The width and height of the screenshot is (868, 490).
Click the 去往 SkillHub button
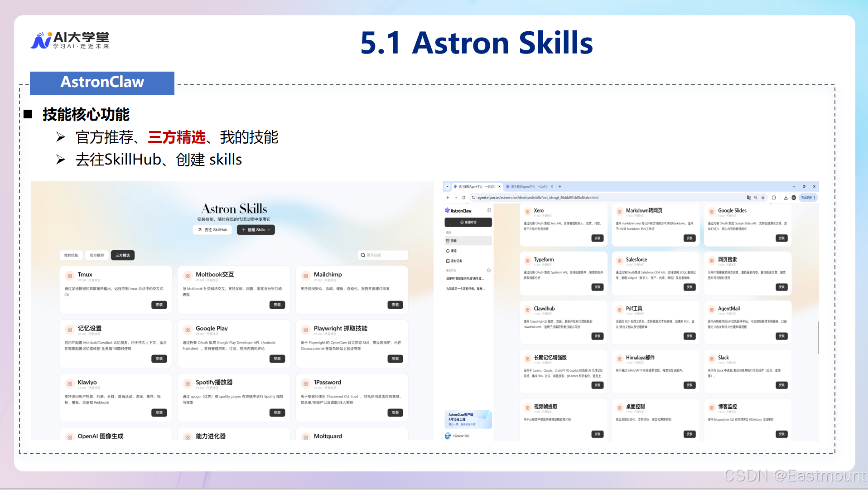click(x=212, y=230)
